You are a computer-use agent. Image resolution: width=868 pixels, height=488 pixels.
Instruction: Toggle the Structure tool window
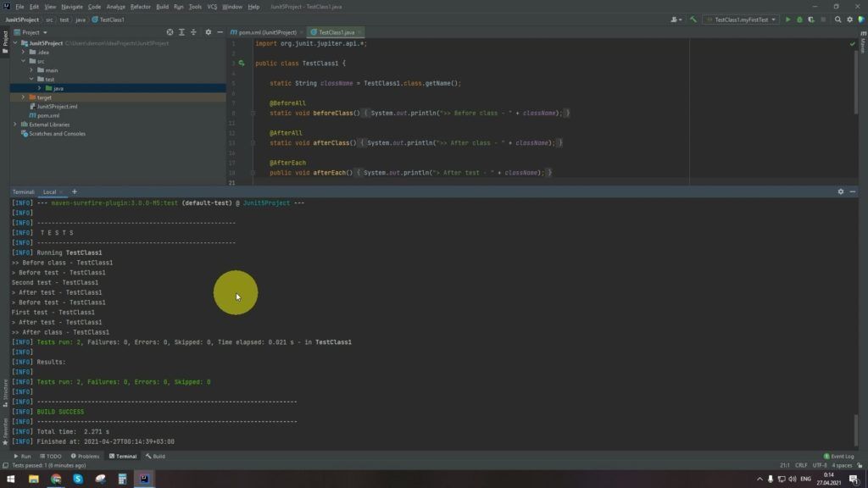tap(5, 390)
